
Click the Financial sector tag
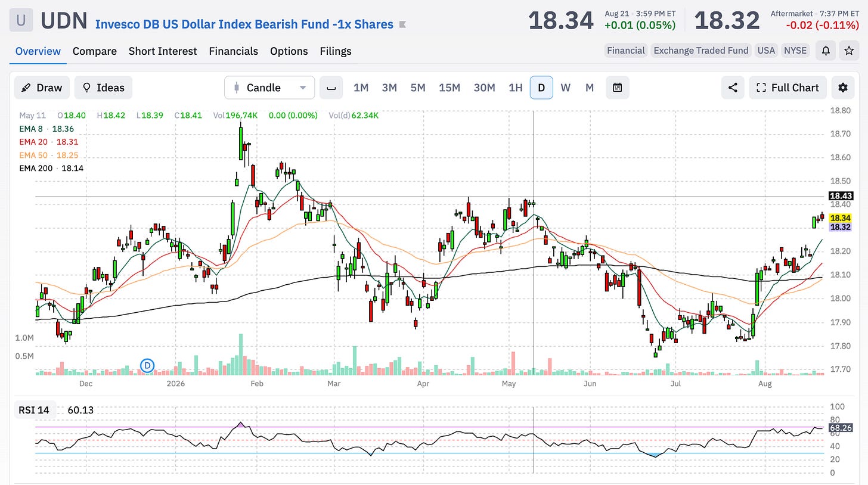[x=626, y=51]
